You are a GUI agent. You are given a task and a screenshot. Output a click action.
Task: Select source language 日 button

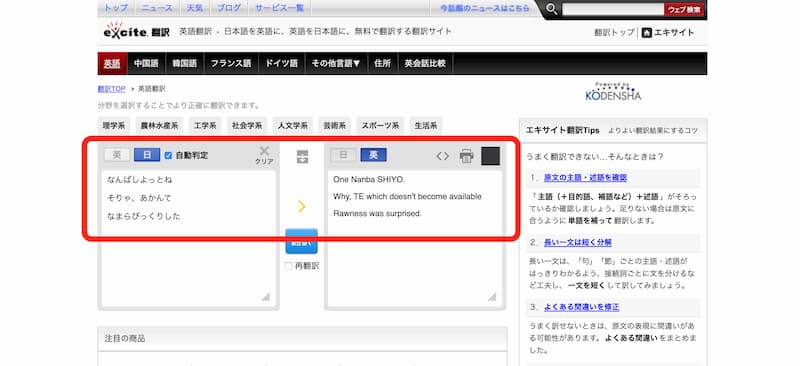coord(146,155)
